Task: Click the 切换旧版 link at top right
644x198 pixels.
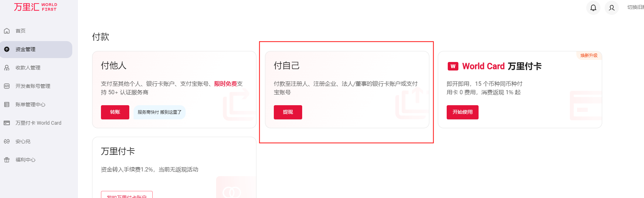Action: (635, 7)
